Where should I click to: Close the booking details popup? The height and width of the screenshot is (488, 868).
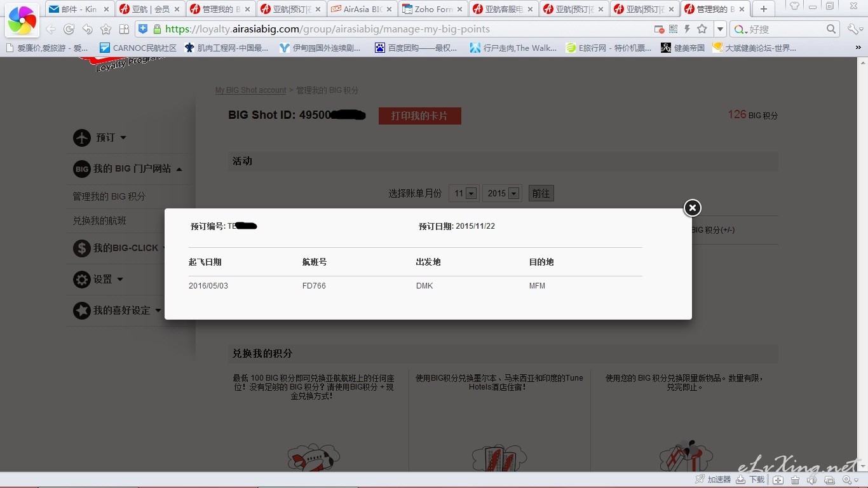pos(692,207)
